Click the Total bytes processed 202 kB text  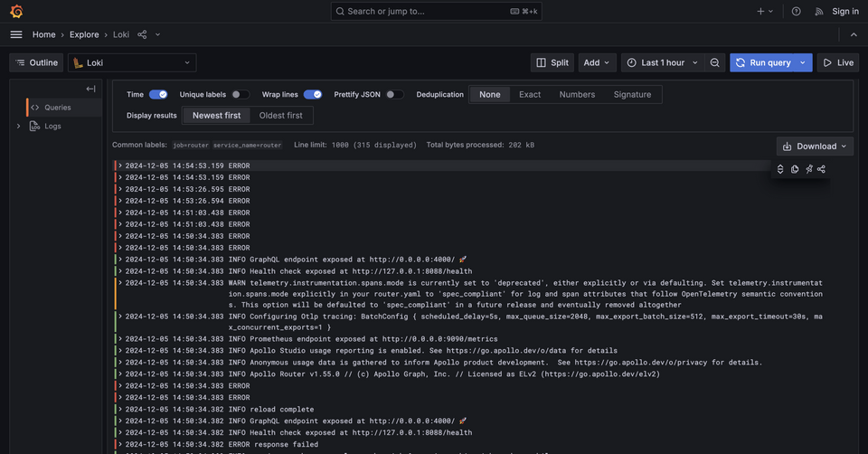click(x=480, y=145)
